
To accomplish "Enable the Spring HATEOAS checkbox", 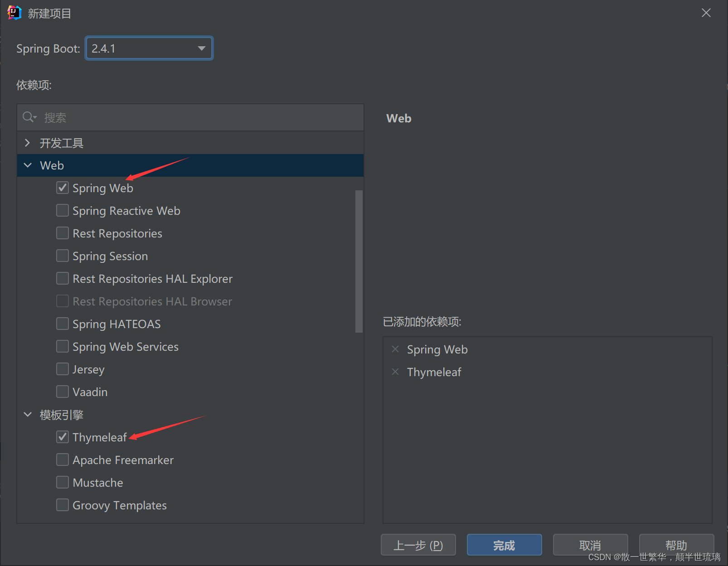I will coord(63,324).
